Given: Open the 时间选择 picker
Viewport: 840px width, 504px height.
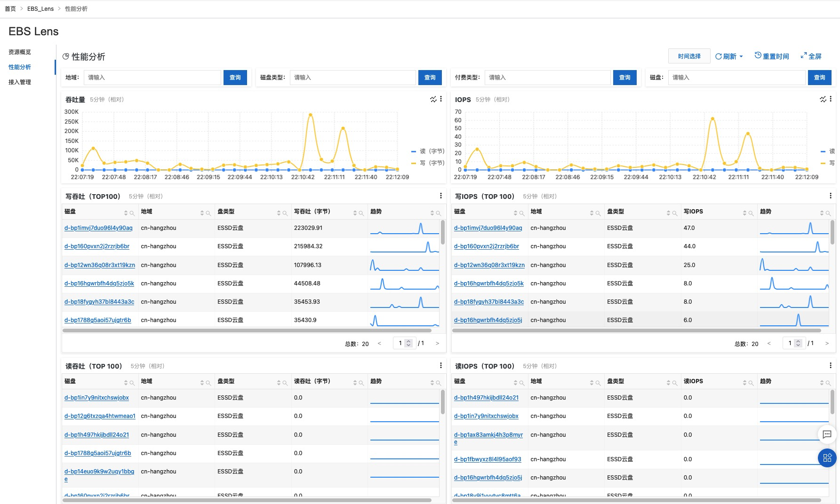Looking at the screenshot, I should tap(689, 56).
